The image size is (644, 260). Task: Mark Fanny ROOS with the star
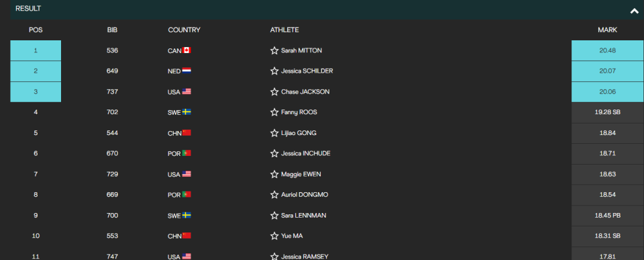(x=274, y=112)
